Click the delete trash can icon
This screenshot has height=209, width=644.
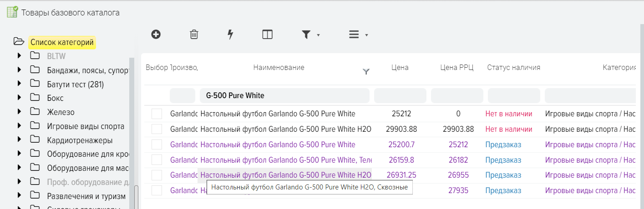click(194, 35)
